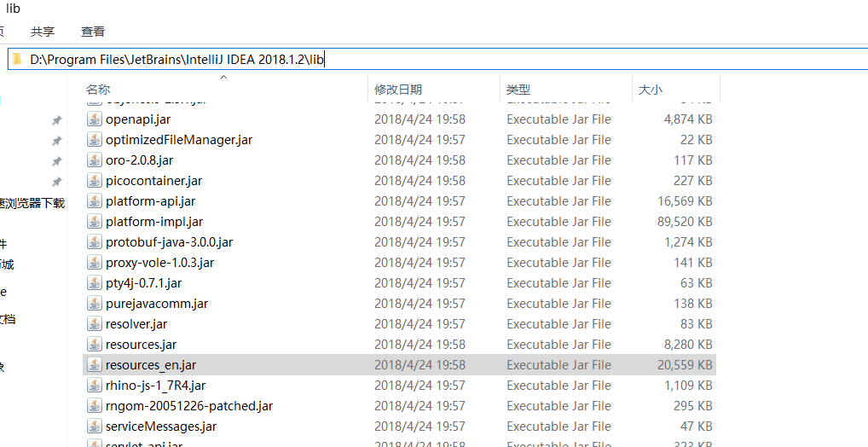The width and height of the screenshot is (868, 447).
Task: Click the 8,280 KB size value
Action: [688, 345]
